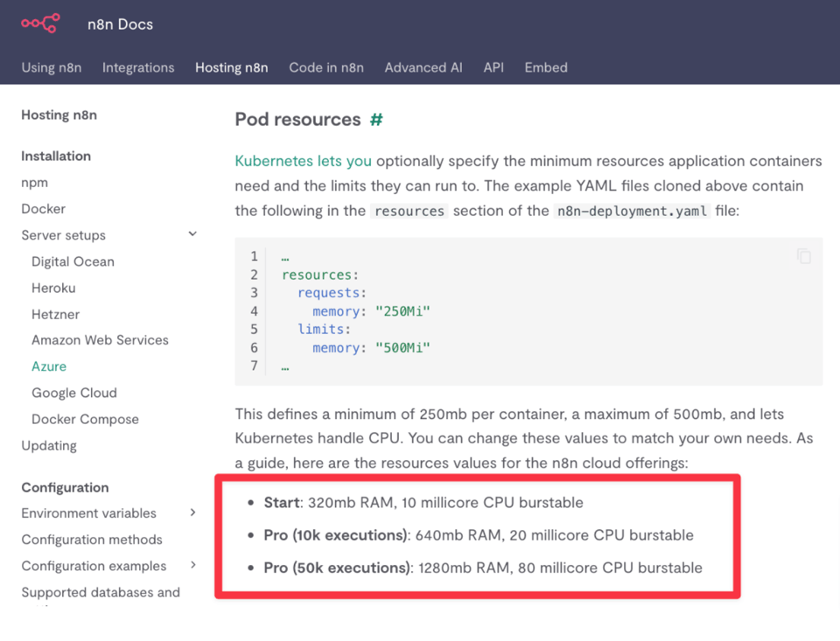The image size is (840, 641).
Task: Click the Installation sidebar heading
Action: [x=56, y=156]
